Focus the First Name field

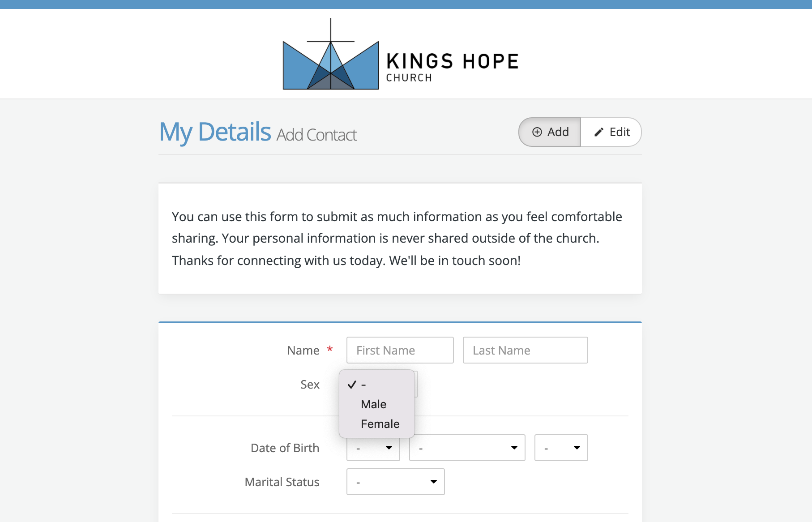[400, 350]
